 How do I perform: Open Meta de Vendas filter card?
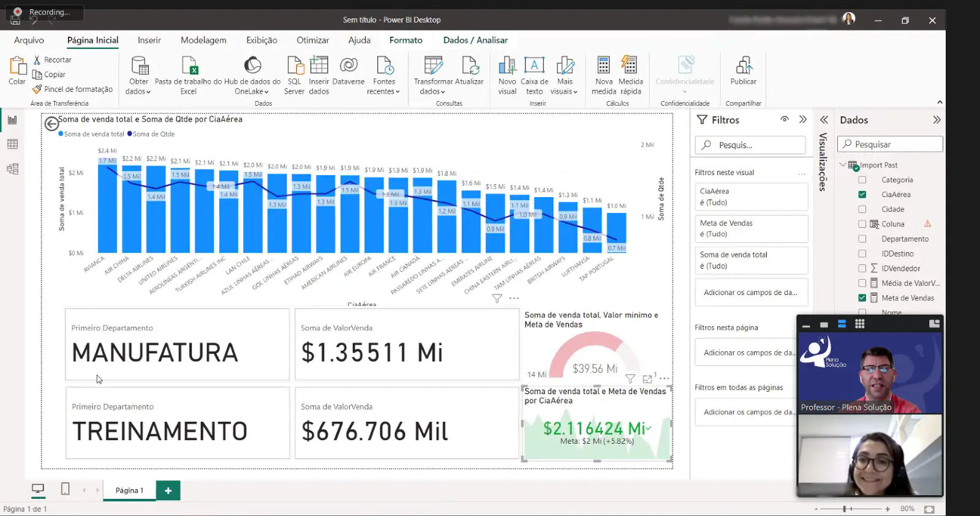pos(752,228)
